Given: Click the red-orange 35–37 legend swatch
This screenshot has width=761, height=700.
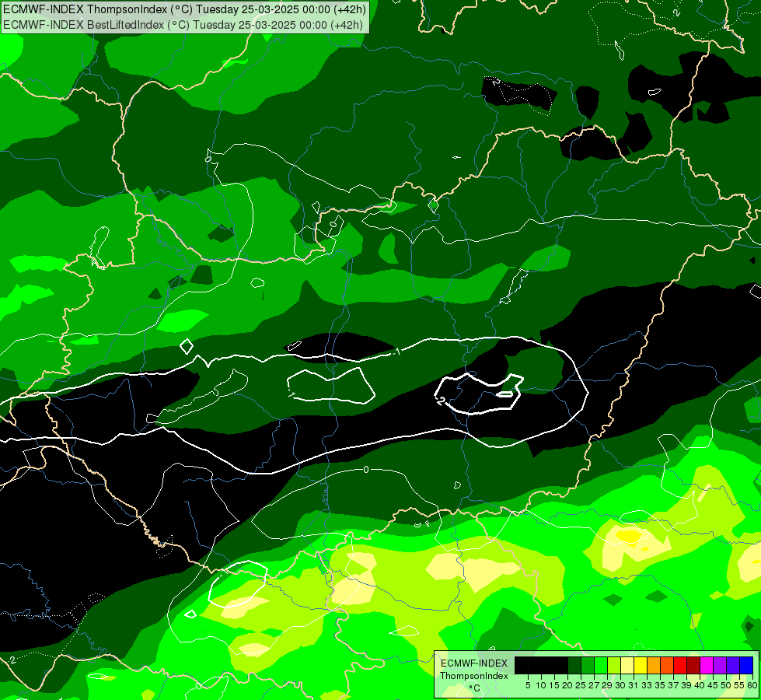Looking at the screenshot, I should tap(667, 665).
